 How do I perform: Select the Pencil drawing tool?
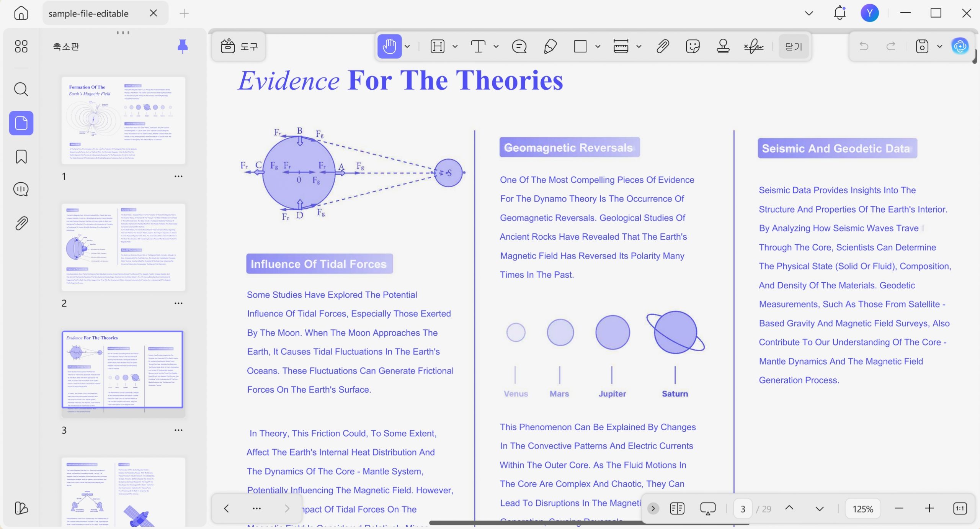click(x=550, y=46)
